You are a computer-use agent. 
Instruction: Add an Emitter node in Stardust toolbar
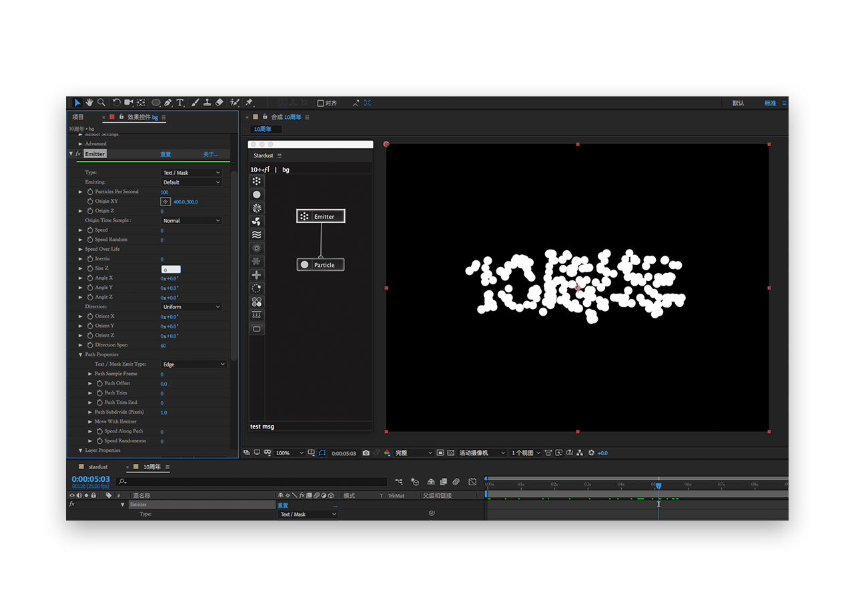(257, 181)
